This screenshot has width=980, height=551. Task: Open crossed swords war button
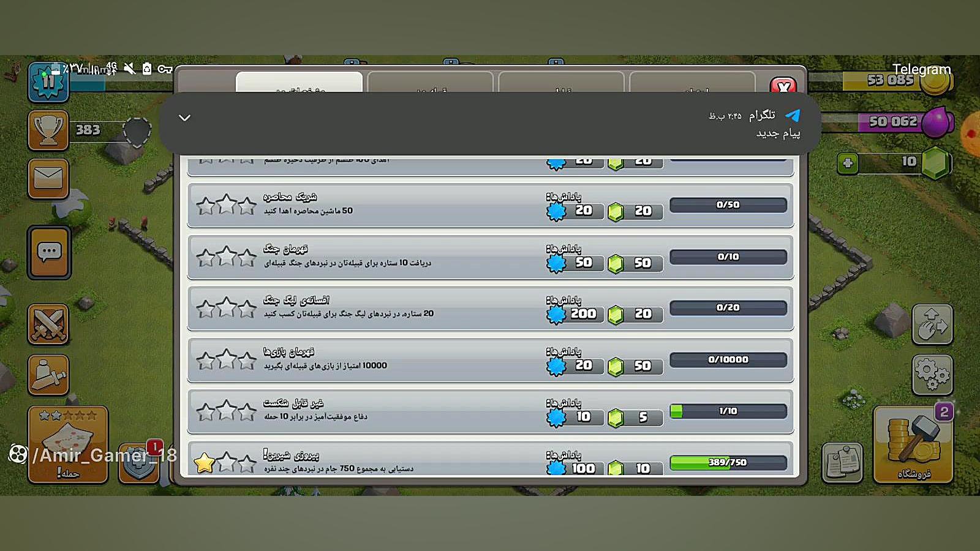[48, 324]
